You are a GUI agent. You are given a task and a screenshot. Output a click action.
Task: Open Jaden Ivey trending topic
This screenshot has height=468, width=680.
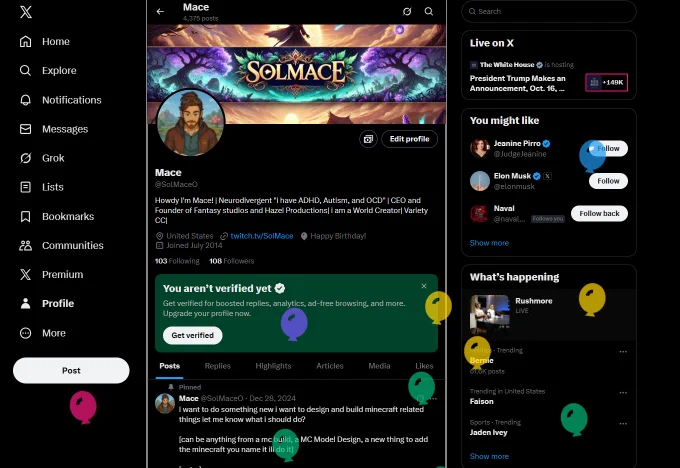click(488, 432)
